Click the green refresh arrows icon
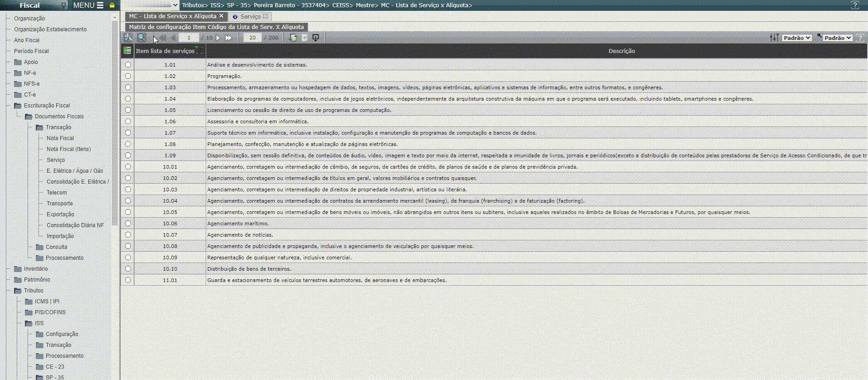The height and width of the screenshot is (380, 868). click(293, 38)
